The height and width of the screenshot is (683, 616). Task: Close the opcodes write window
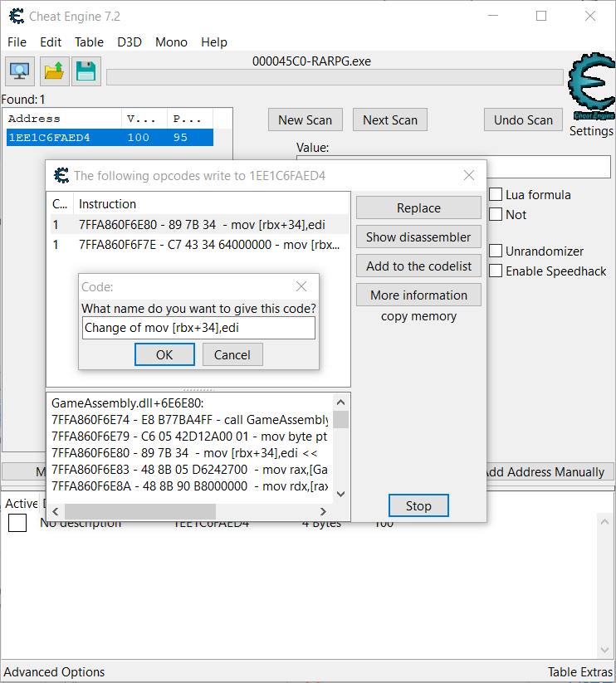[x=469, y=175]
